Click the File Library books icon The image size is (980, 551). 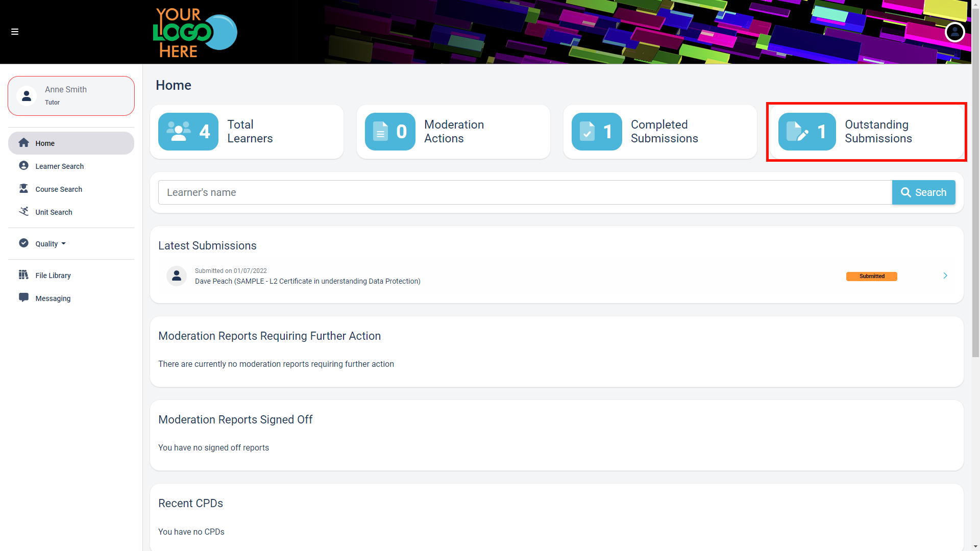point(23,275)
